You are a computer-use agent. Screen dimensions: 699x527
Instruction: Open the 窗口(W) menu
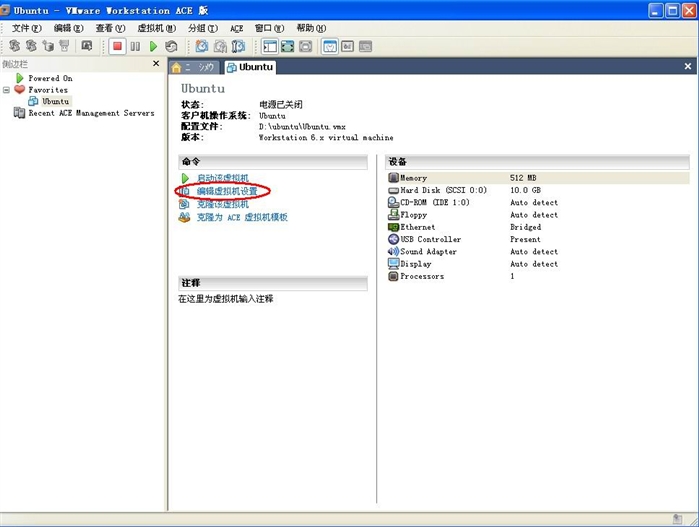click(269, 29)
